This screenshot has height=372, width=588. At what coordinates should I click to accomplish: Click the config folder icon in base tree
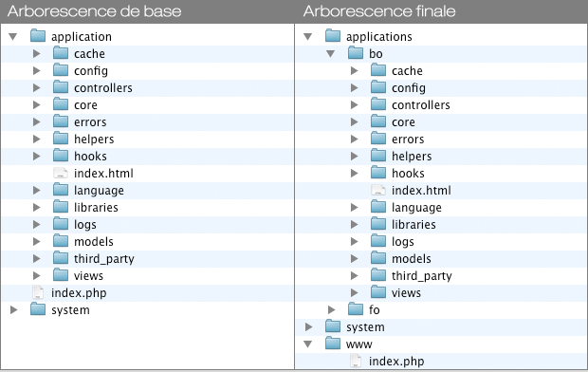[x=61, y=70]
